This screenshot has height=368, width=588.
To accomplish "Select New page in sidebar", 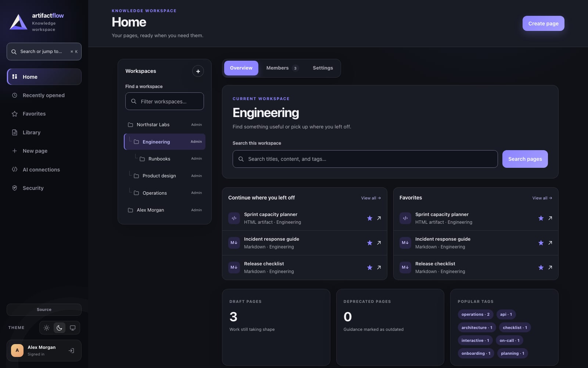I will pyautogui.click(x=44, y=151).
